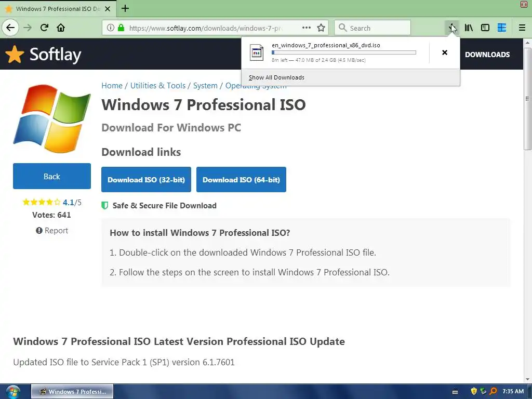Select Windows 7 Professi... taskbar button
Screen dimensions: 532x399
[x=72, y=392]
